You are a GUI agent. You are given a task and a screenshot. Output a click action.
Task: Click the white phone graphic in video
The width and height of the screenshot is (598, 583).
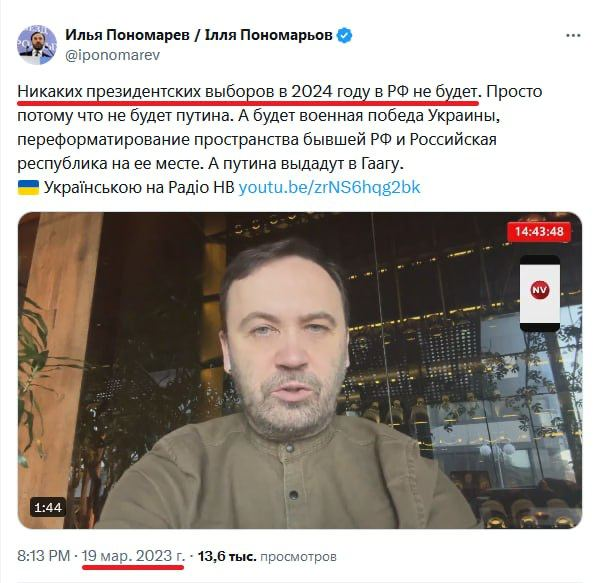tap(540, 293)
